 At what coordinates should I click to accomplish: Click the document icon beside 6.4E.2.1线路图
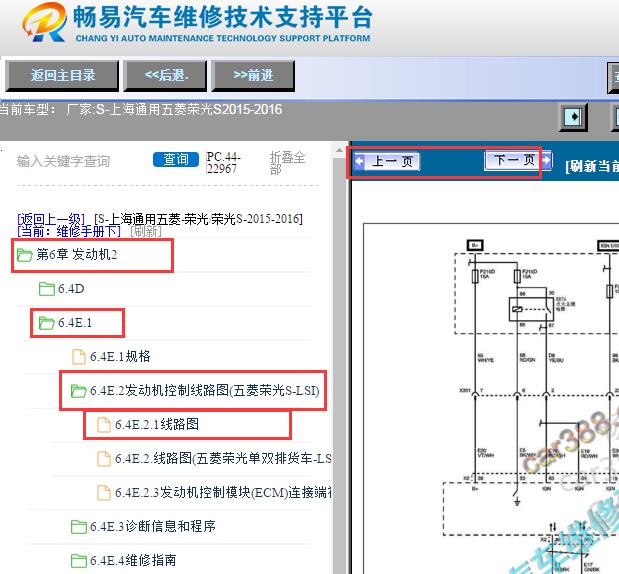[104, 425]
